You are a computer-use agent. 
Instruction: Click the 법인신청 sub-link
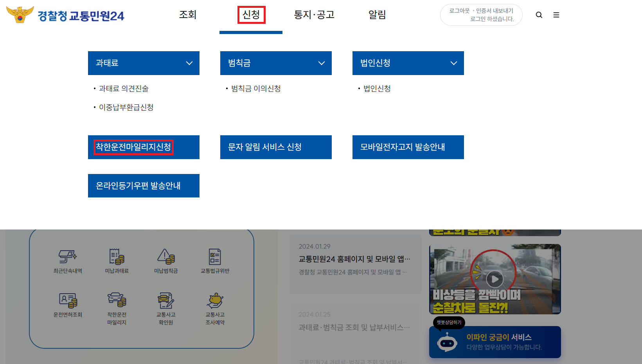pyautogui.click(x=377, y=89)
